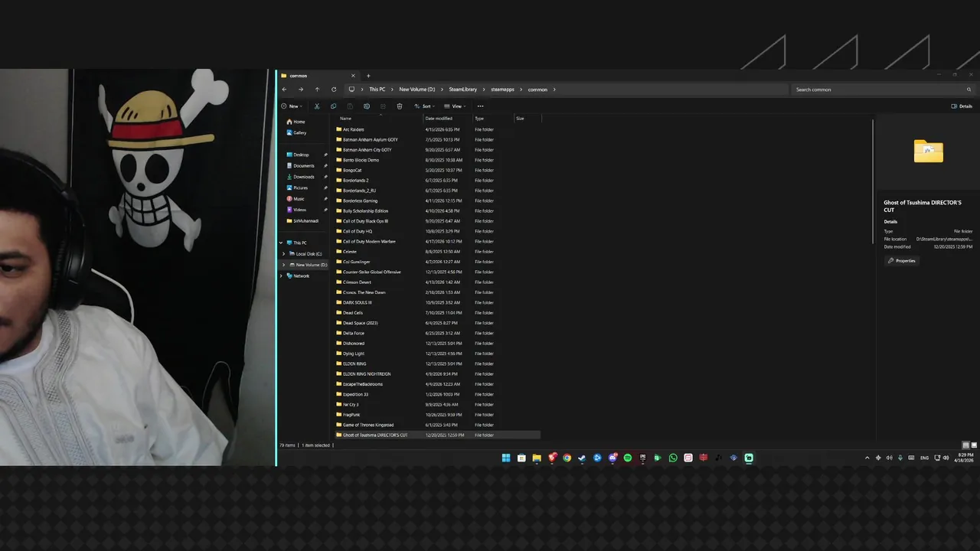
Task: Sort by the Type column header
Action: (x=493, y=119)
